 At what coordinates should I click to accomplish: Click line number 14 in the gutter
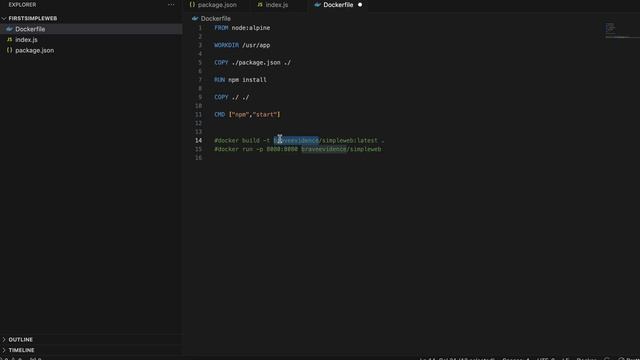tap(198, 140)
